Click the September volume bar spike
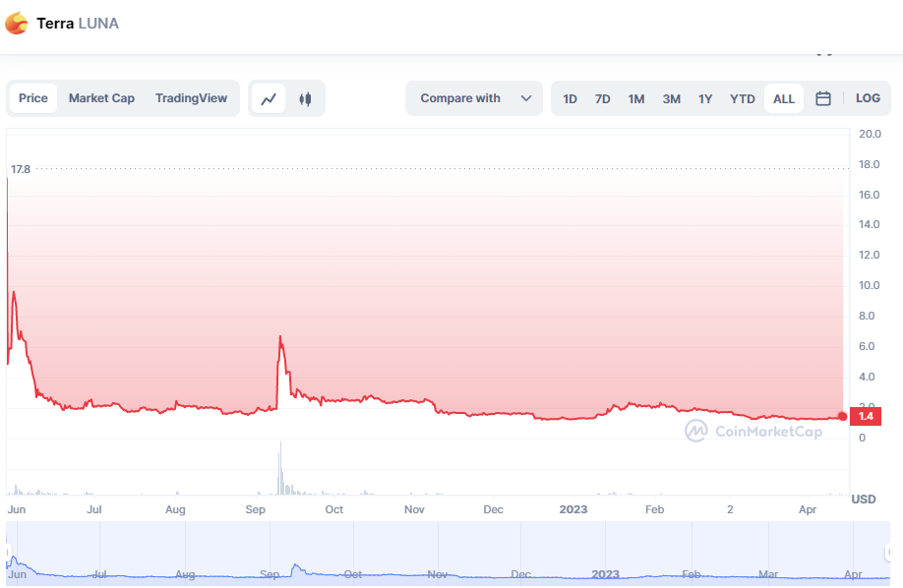 pyautogui.click(x=280, y=468)
